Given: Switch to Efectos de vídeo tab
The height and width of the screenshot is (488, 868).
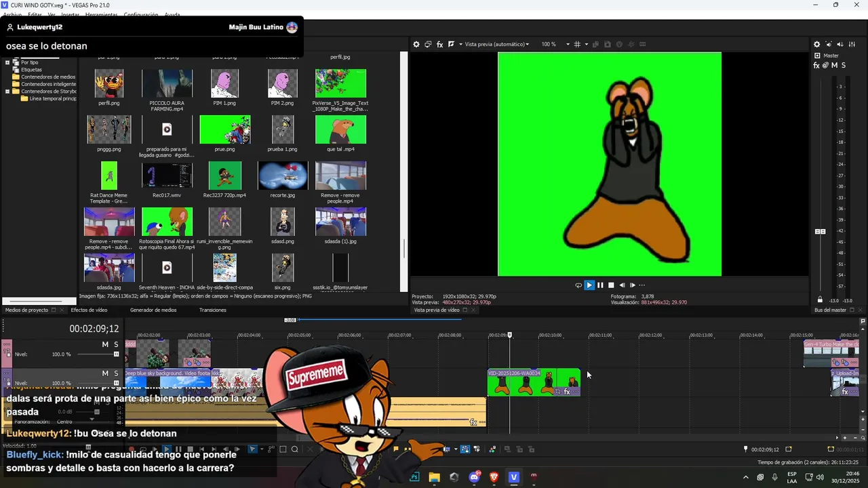Looking at the screenshot, I should coord(89,310).
